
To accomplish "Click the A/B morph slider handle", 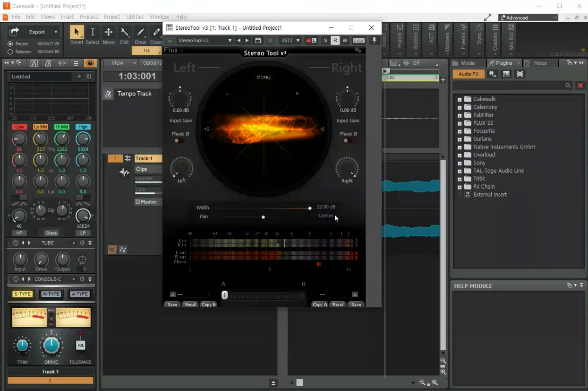I will [225, 295].
